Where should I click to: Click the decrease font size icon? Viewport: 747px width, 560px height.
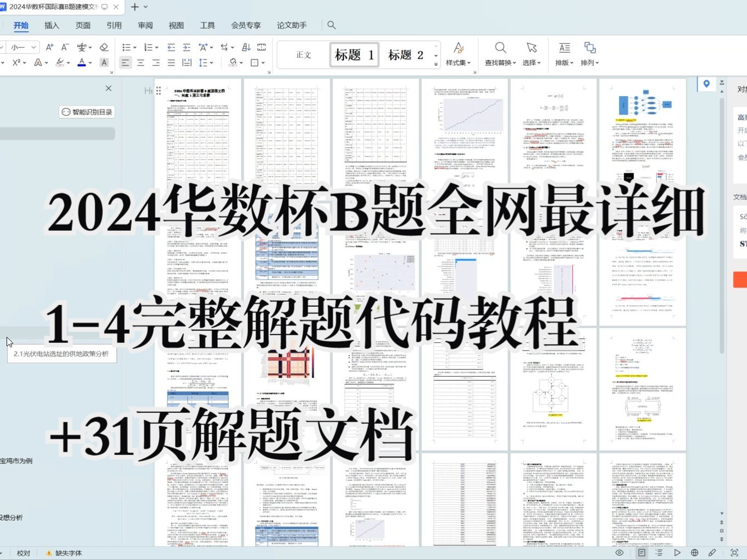click(65, 47)
